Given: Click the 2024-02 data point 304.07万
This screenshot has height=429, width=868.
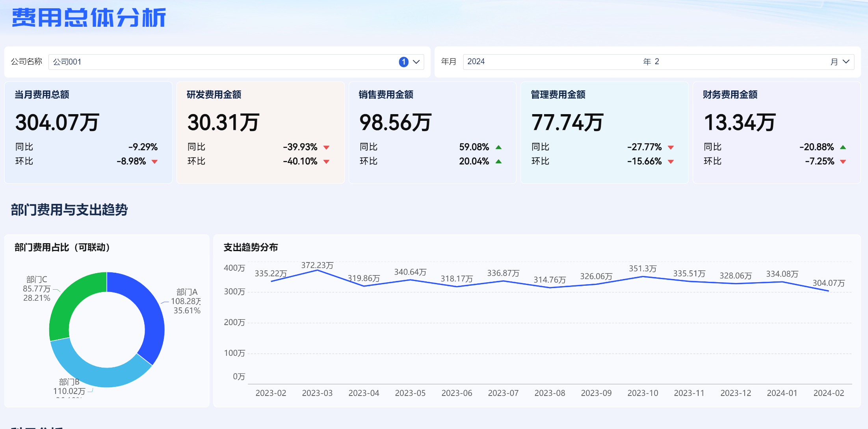Looking at the screenshot, I should pyautogui.click(x=828, y=291).
